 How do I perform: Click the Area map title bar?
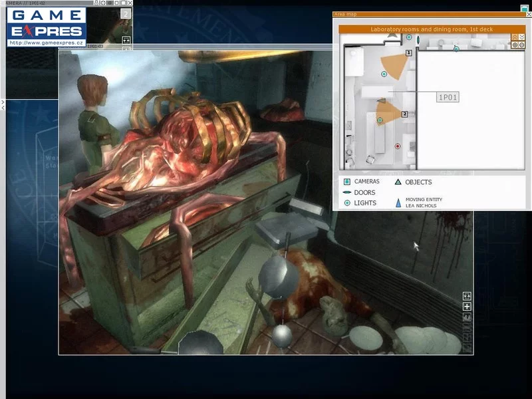[x=426, y=14]
